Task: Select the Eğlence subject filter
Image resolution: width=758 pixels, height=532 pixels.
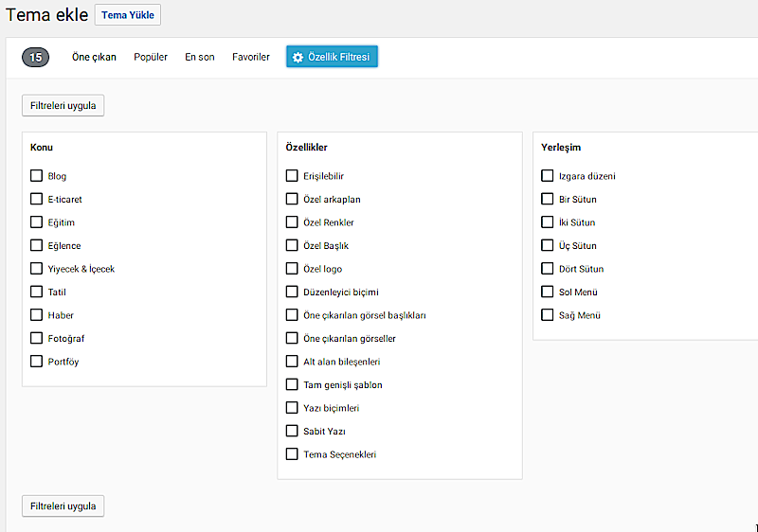Action: [x=36, y=245]
